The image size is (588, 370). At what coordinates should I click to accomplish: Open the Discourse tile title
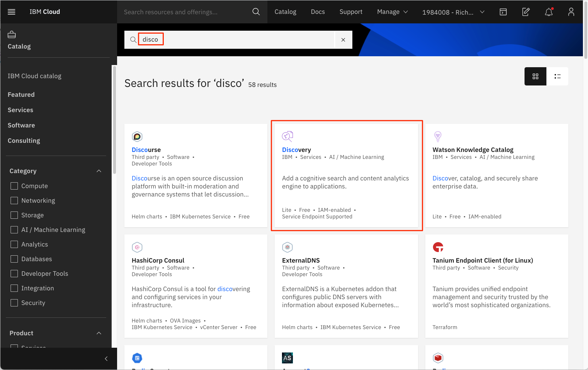146,150
